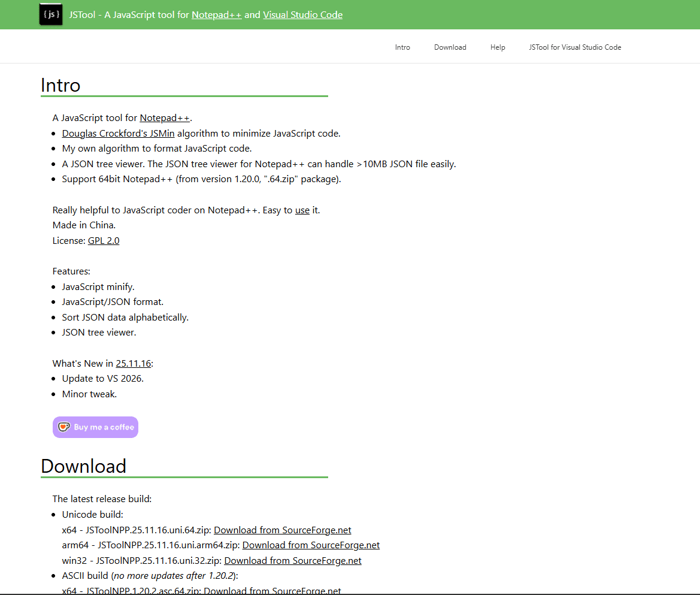Image resolution: width=700 pixels, height=595 pixels.
Task: Click the underlined 'use' link in the Intro text
Action: 302,210
